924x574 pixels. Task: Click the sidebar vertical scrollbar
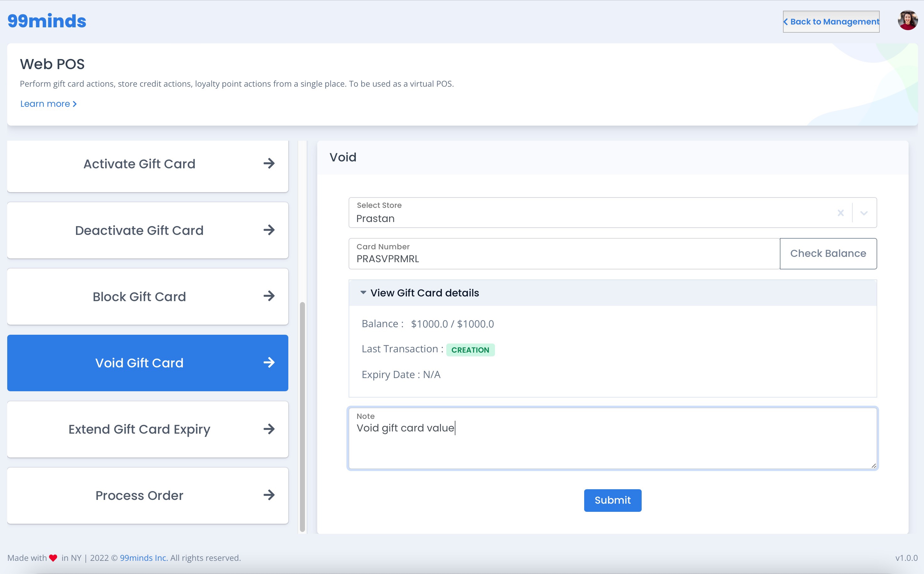(302, 416)
